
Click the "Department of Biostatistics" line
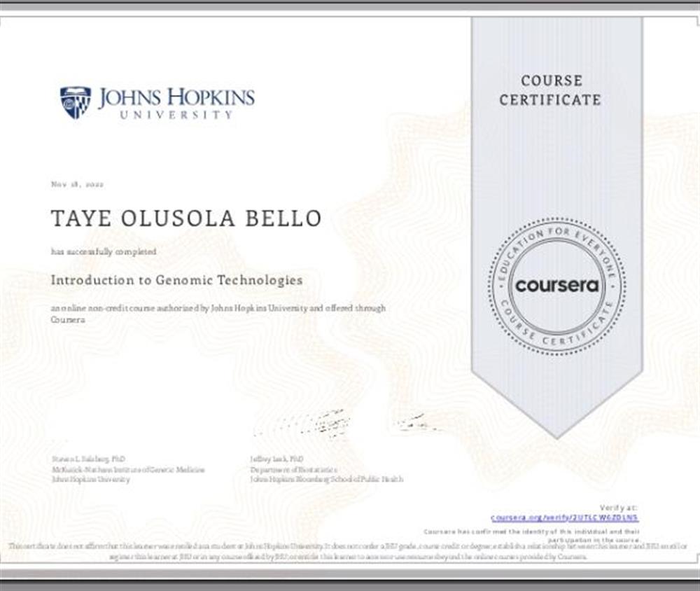[x=294, y=469]
